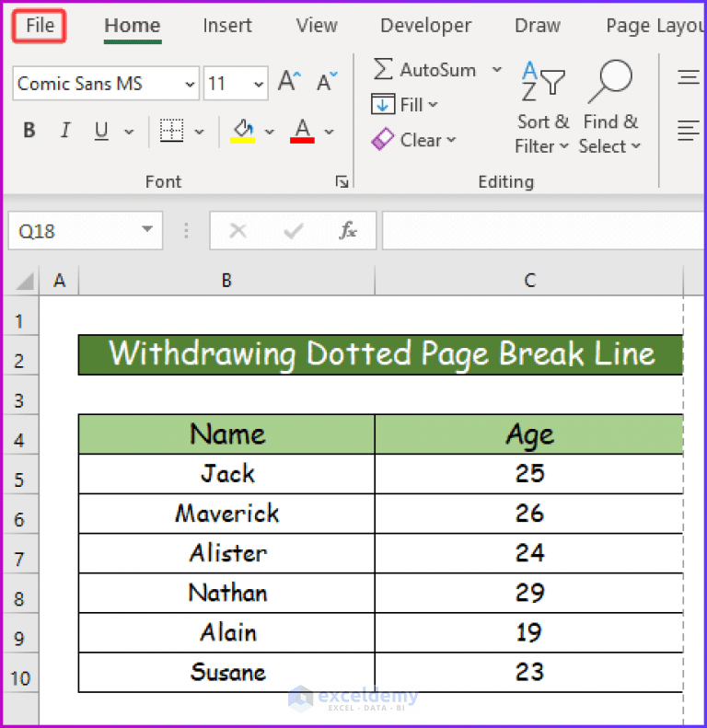Viewport: 707px width, 728px height.
Task: Select column A header
Action: (x=60, y=281)
